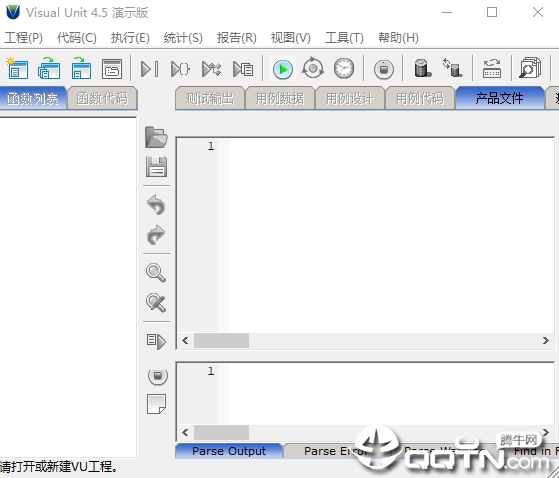The height and width of the screenshot is (478, 559).
Task: Maximize the Visual Unit window
Action: point(492,12)
